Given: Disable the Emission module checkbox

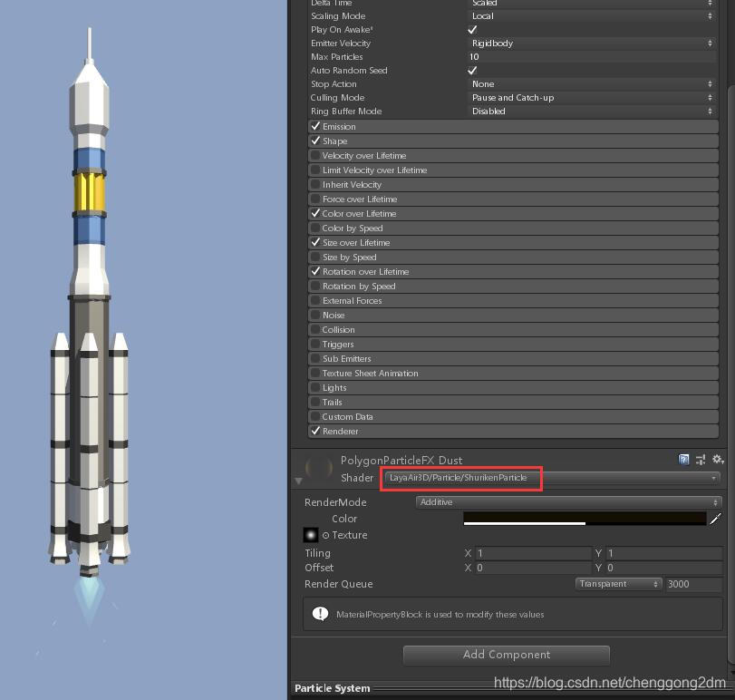Looking at the screenshot, I should [315, 126].
